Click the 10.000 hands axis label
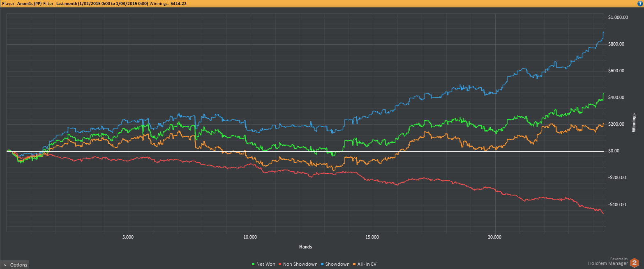644x269 pixels. pyautogui.click(x=250, y=237)
